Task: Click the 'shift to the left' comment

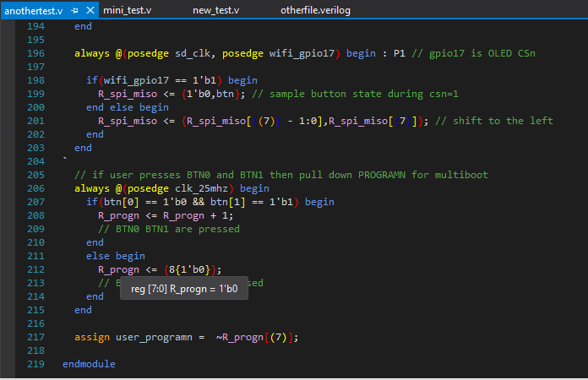Action: [x=505, y=121]
